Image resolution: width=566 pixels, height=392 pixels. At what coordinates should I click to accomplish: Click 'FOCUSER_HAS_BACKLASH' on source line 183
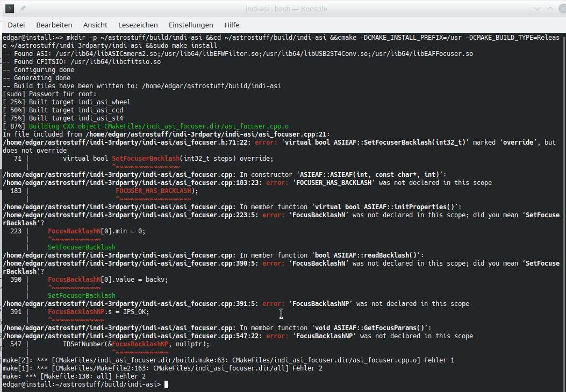[x=156, y=191]
